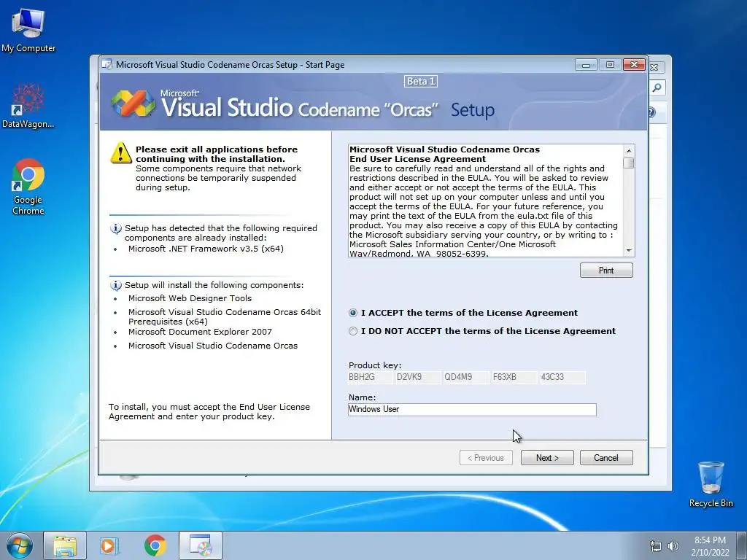Open the Google Chrome desktop shortcut
747x560 pixels.
pos(28,186)
